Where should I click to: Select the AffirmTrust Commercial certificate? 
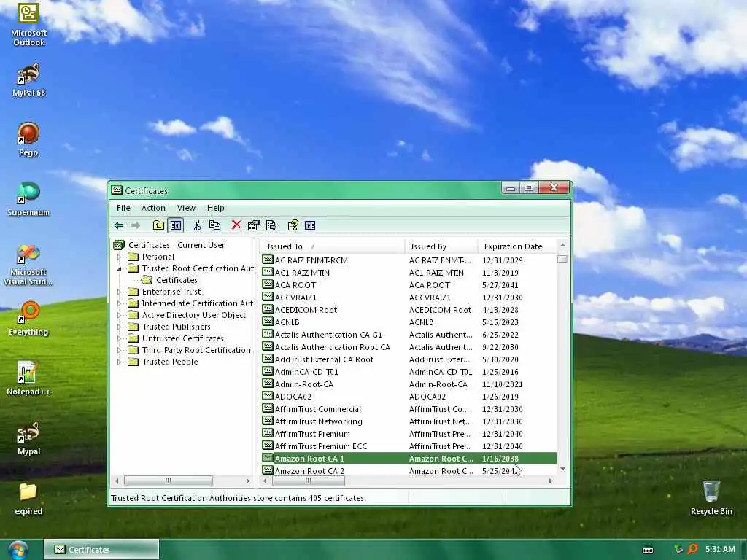point(409,408)
